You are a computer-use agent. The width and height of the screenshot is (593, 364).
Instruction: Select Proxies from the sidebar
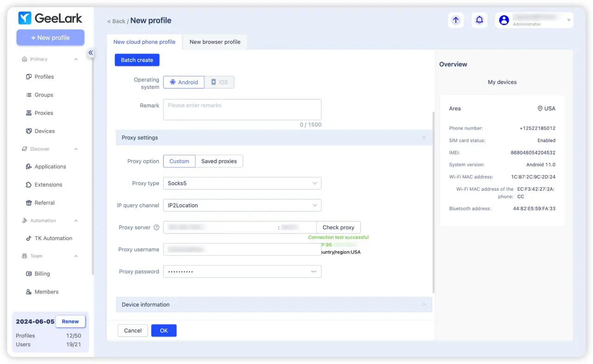pos(43,113)
